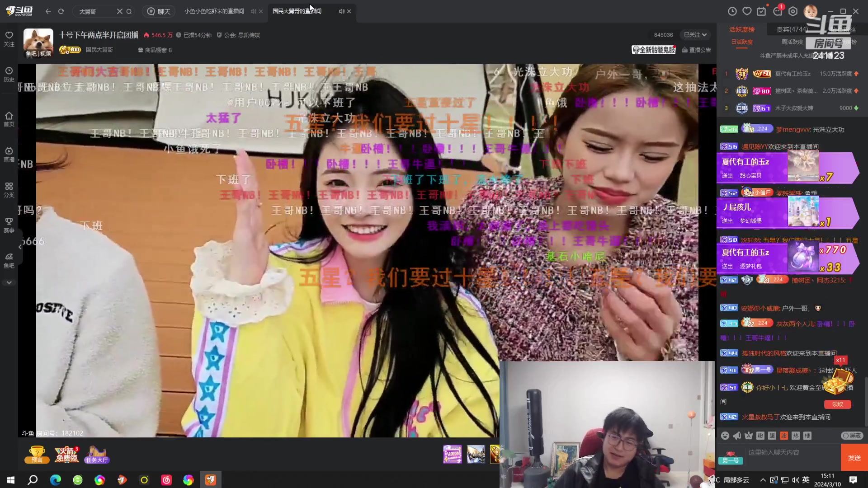Viewport: 868px width, 488px height.
Task: Switch to 小鱼小鱼吃虾米的直播间 tab
Action: click(x=214, y=11)
